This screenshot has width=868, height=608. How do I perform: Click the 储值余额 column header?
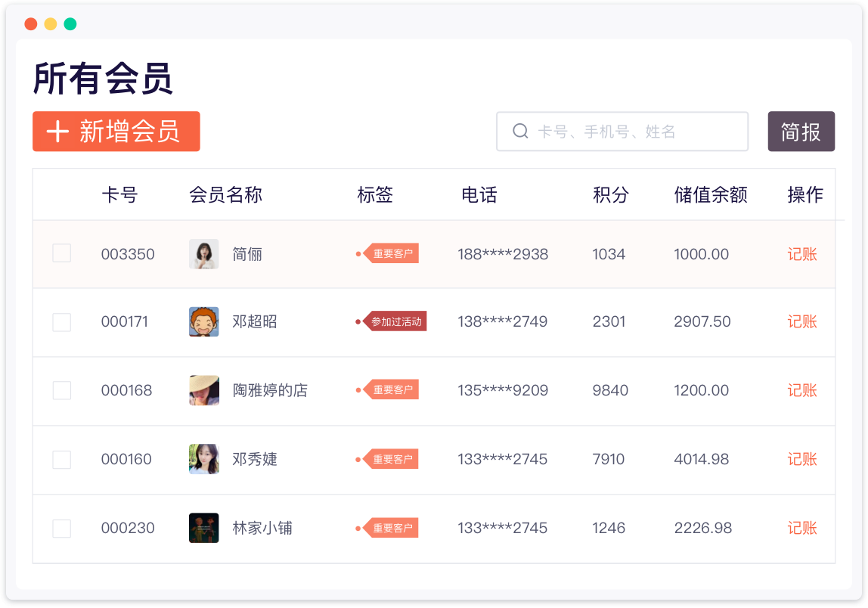(710, 195)
